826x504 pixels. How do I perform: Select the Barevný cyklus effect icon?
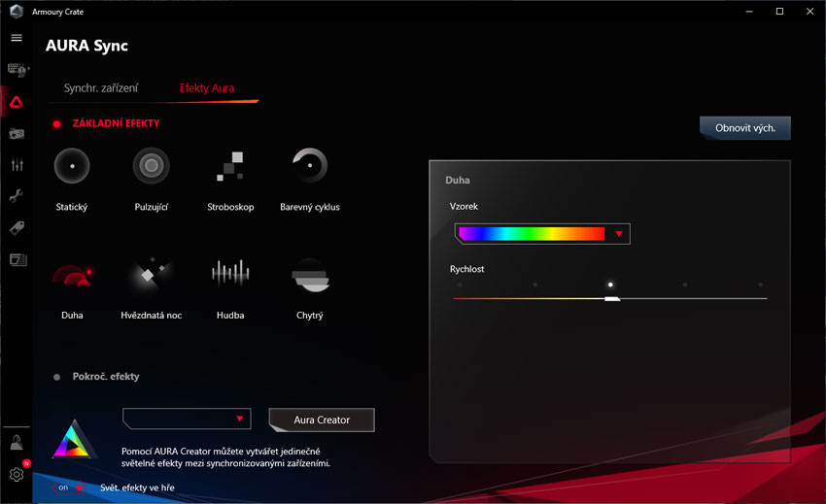[310, 165]
